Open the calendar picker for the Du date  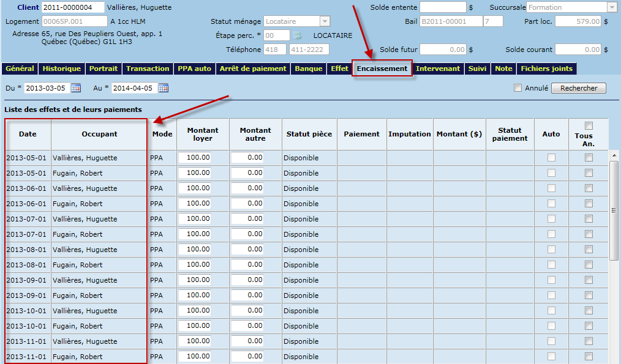pyautogui.click(x=76, y=88)
